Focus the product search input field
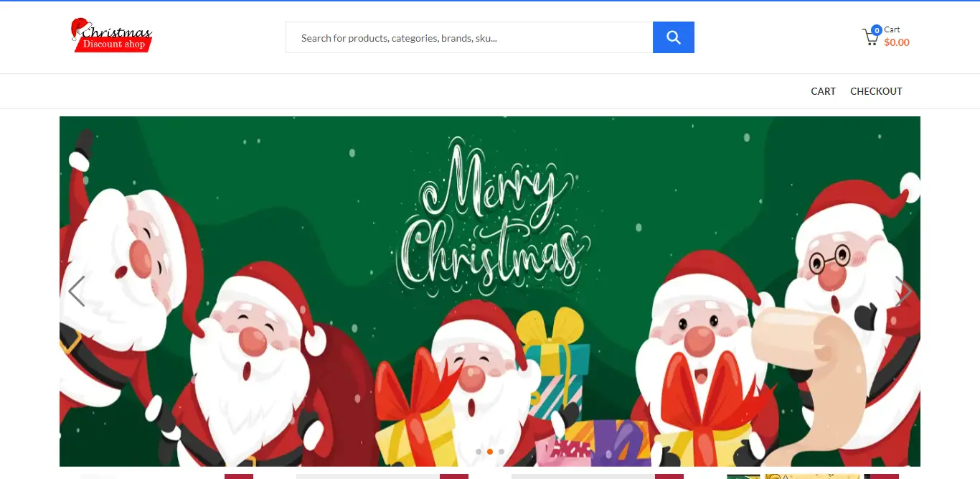980x479 pixels. click(469, 37)
